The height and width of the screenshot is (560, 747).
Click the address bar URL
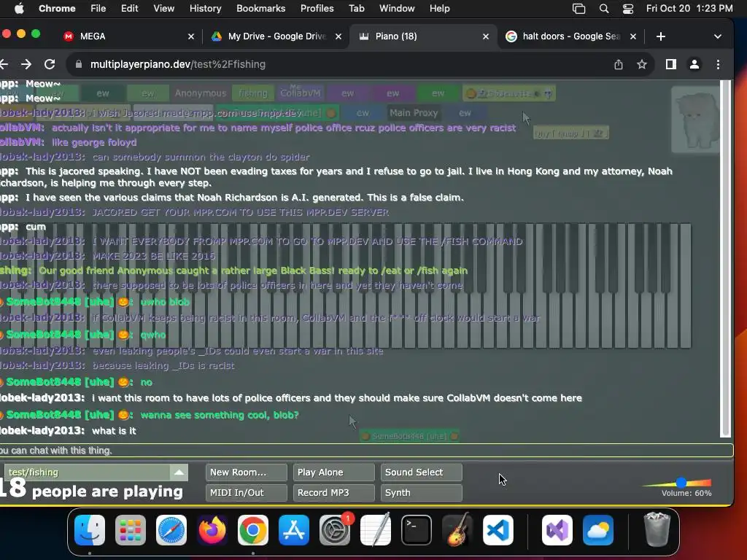(178, 64)
